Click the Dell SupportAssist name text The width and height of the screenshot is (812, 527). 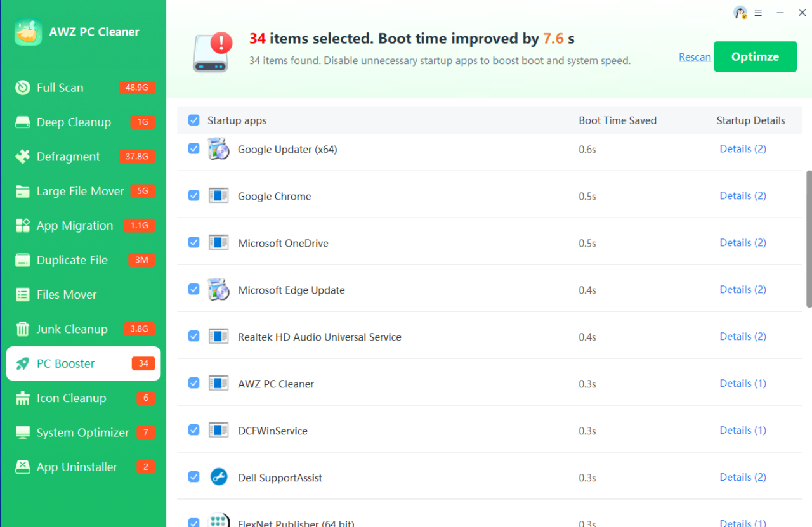click(x=280, y=478)
